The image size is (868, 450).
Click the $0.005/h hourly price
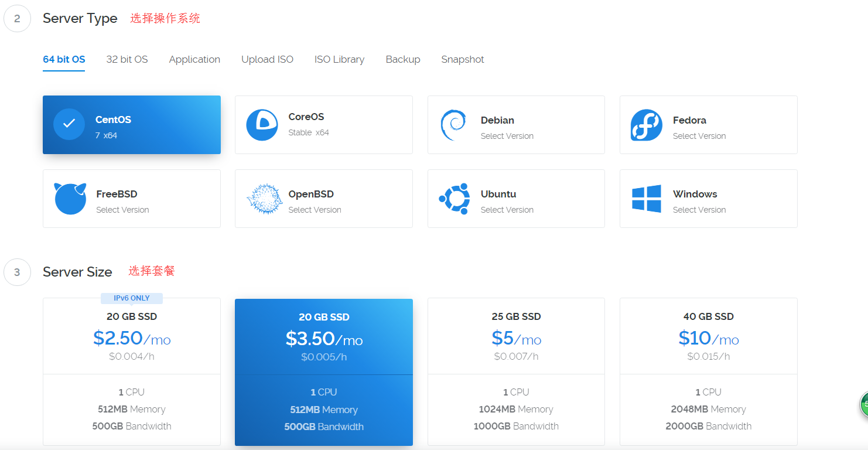click(x=324, y=357)
